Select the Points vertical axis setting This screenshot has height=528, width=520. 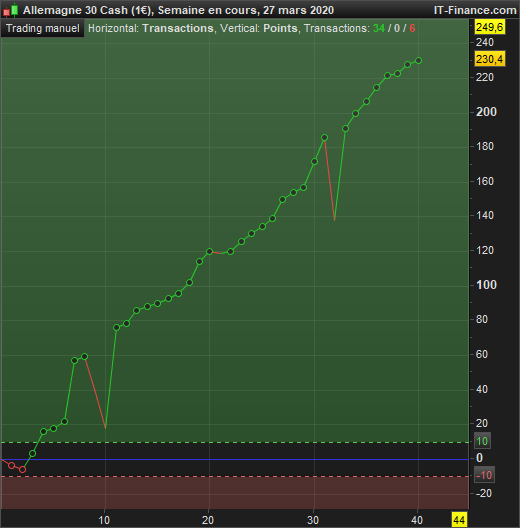280,28
